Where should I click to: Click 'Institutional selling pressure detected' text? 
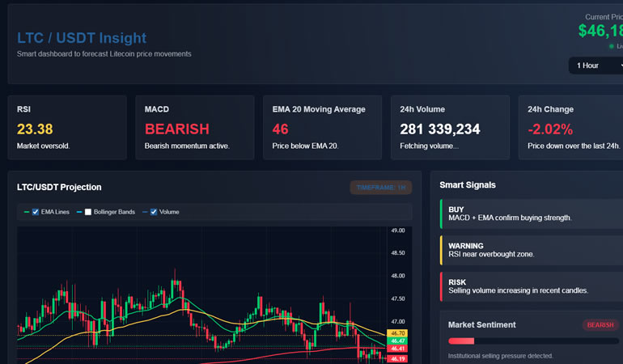tap(500, 356)
